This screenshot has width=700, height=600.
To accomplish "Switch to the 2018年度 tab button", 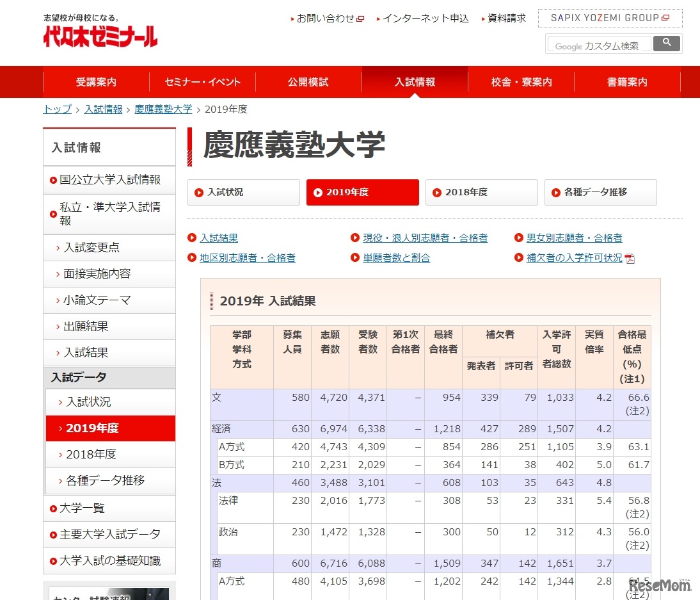I will pos(481,192).
